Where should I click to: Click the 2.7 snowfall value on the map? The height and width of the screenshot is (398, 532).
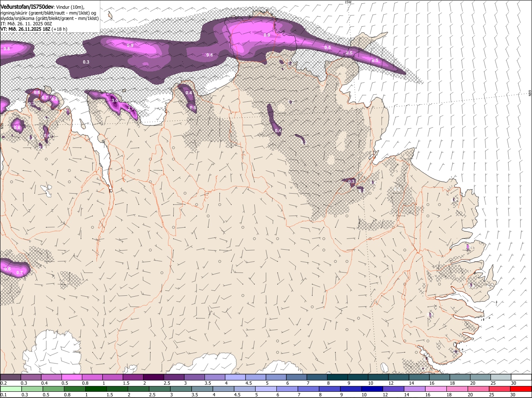point(130,108)
